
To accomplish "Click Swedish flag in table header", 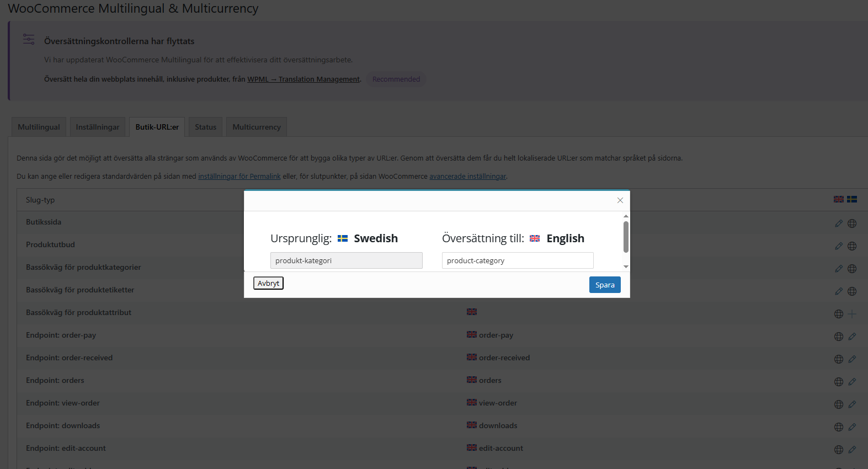I will point(852,199).
